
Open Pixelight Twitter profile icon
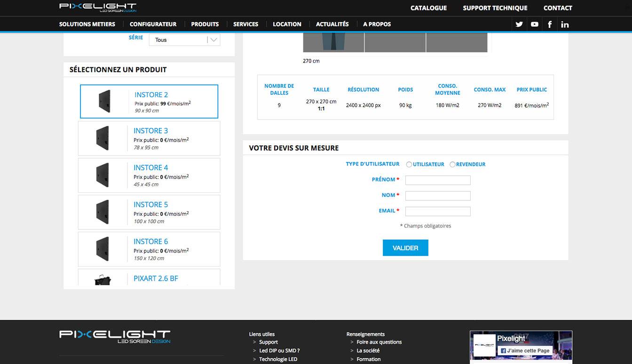tap(519, 24)
